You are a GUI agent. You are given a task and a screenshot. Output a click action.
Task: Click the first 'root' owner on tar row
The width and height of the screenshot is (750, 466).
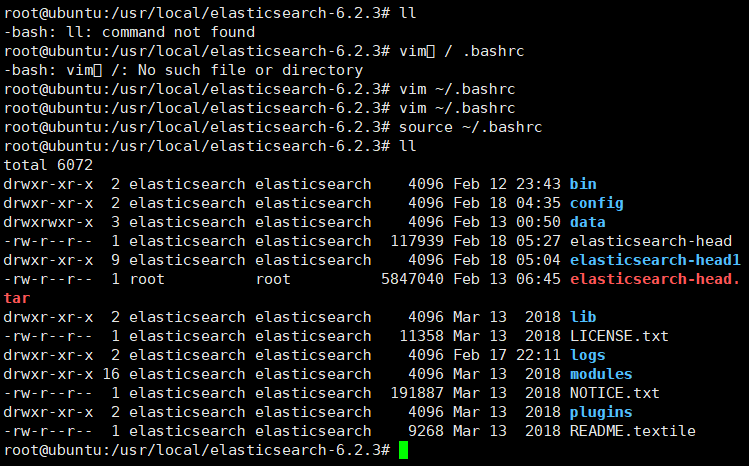coord(147,279)
